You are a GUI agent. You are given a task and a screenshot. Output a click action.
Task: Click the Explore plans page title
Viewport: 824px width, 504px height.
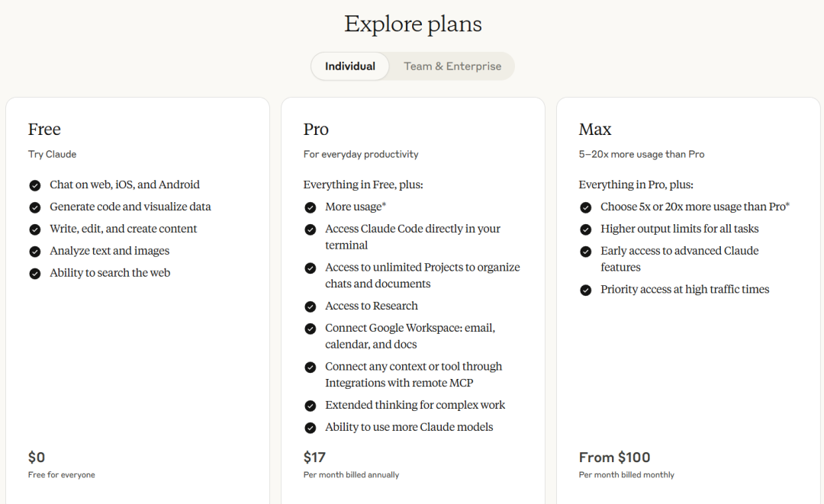point(413,24)
